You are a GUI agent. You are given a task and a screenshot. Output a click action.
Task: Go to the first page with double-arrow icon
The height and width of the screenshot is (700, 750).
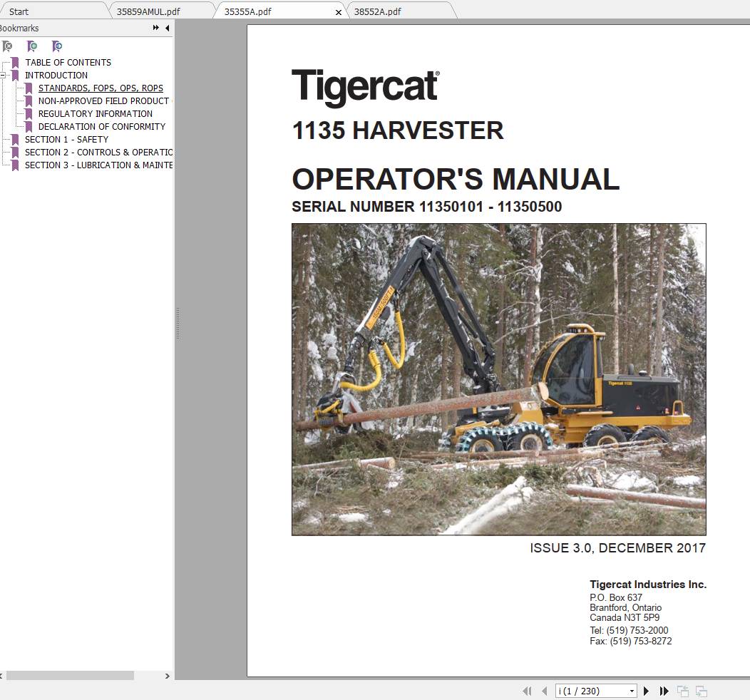(528, 691)
